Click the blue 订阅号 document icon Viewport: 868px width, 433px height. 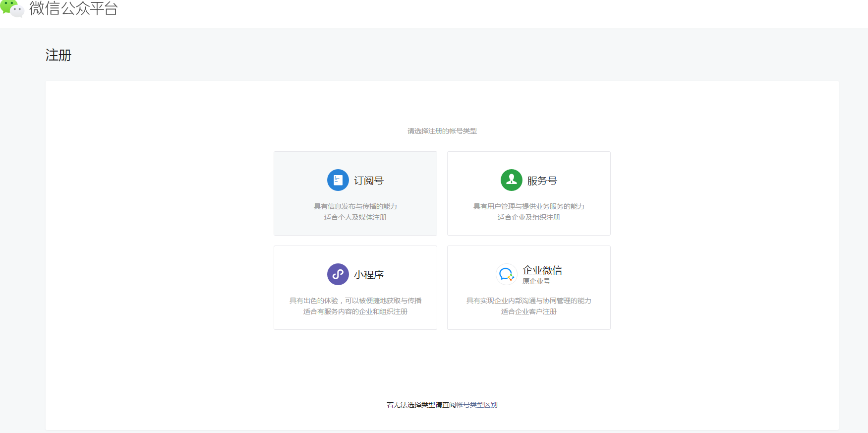tap(338, 180)
